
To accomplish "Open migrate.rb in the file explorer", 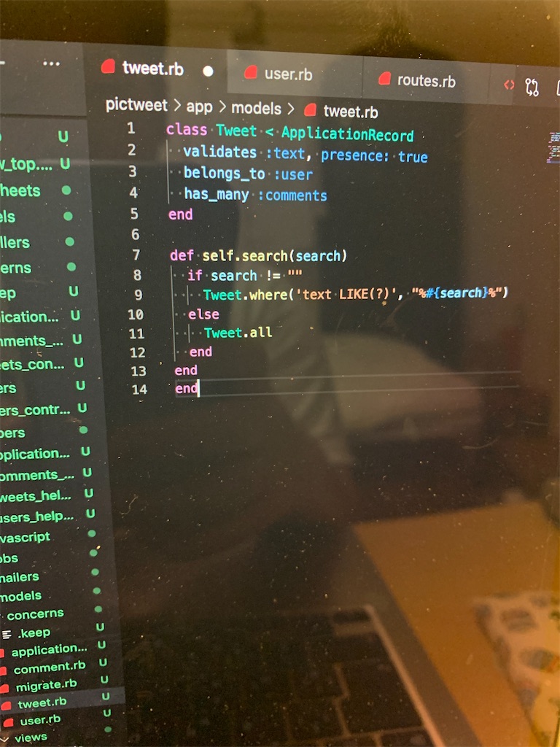I will click(x=46, y=686).
